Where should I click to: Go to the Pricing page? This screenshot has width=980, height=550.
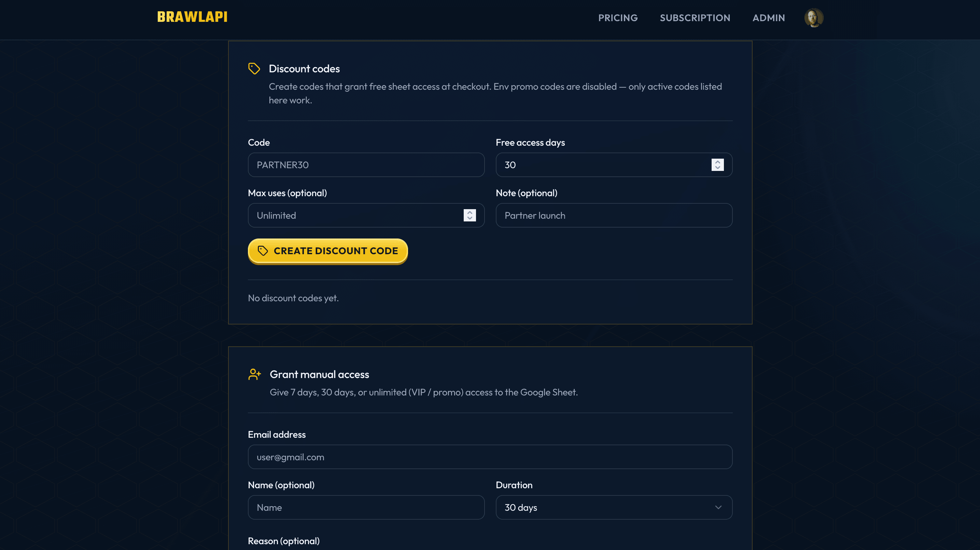point(618,18)
